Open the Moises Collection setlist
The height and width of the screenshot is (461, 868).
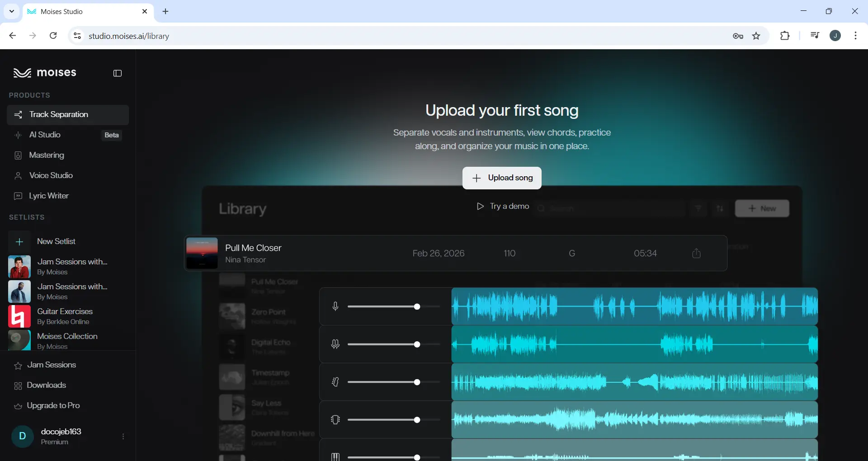[68, 341]
